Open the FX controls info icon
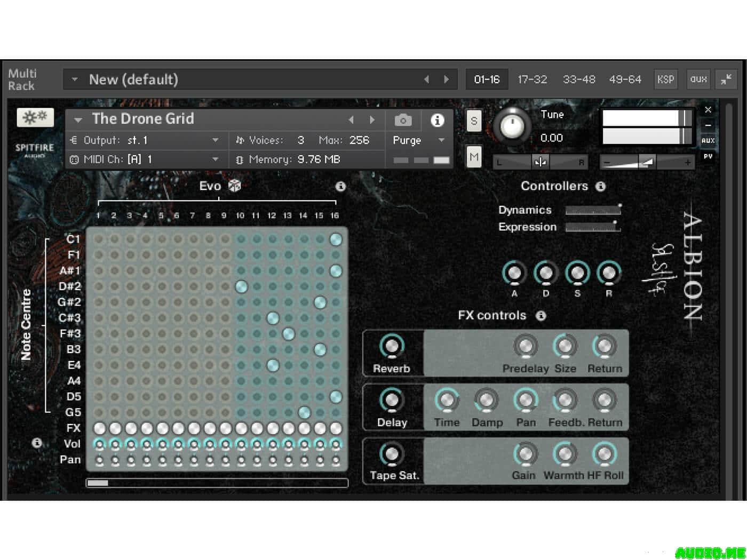Screen dimensions: 747x560 coord(541,315)
